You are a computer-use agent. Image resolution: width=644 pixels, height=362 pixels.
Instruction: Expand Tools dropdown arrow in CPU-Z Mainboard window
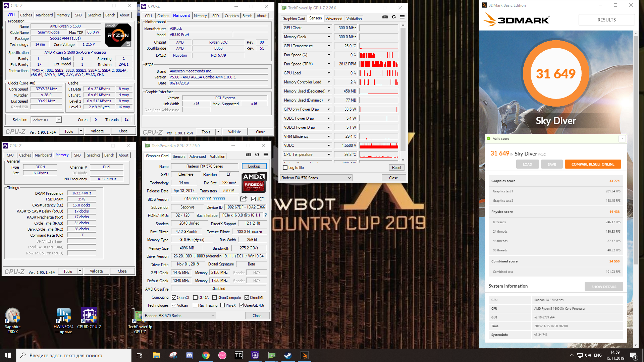click(218, 132)
